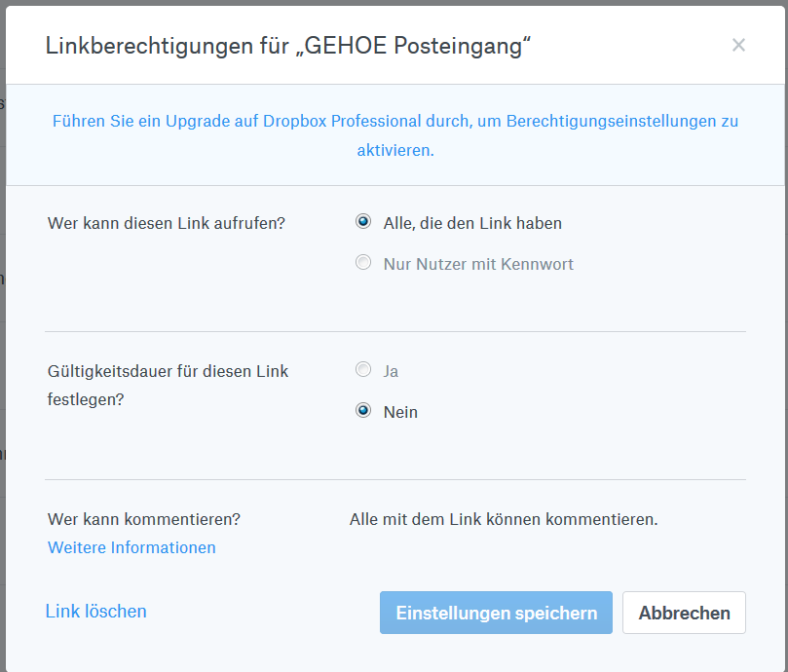Confirm everyone with link can access

[362, 221]
